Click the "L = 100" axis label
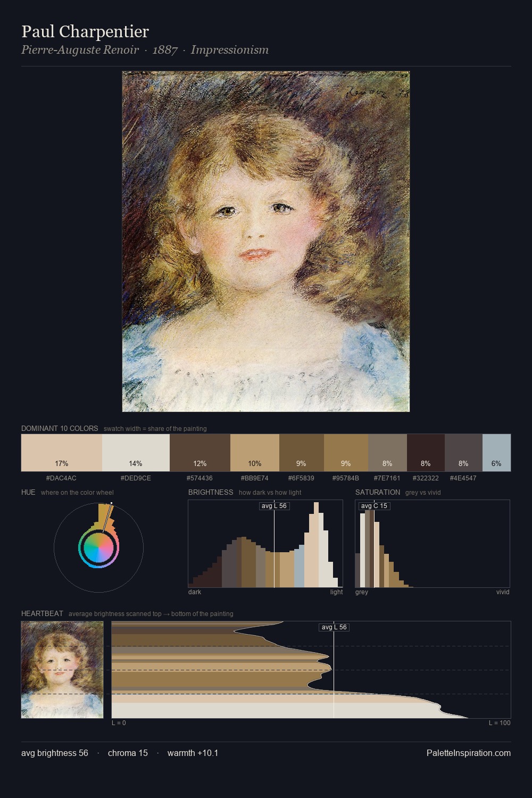 click(500, 723)
